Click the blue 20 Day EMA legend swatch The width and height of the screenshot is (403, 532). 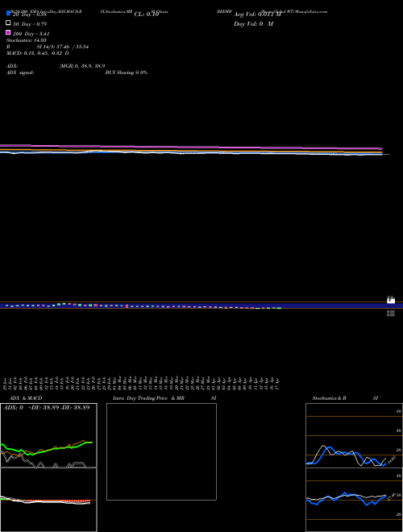coord(8,13)
